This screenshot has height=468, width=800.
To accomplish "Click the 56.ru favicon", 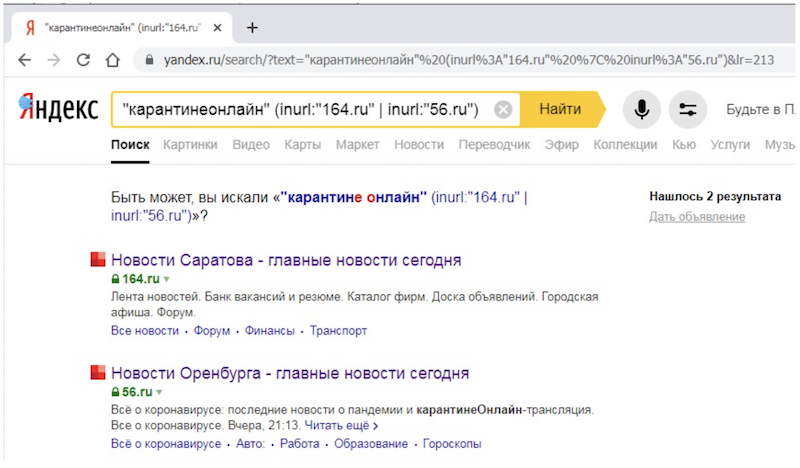I will pyautogui.click(x=97, y=373).
